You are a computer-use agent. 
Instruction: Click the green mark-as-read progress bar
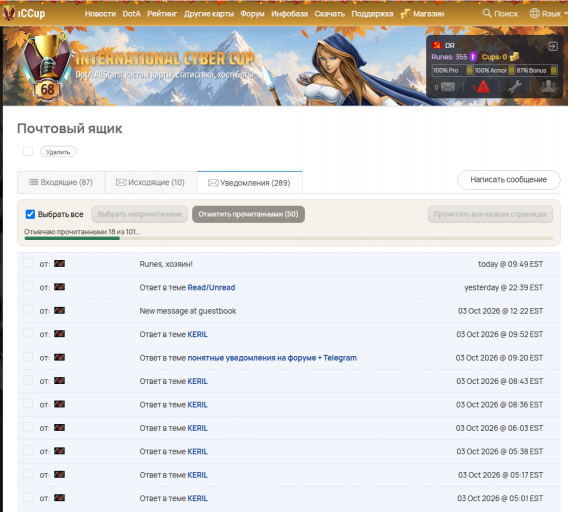point(72,238)
